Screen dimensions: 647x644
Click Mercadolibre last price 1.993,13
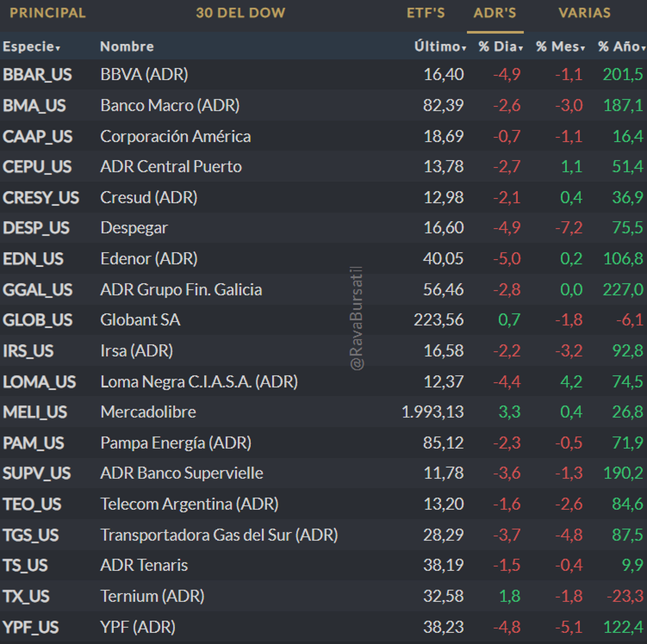(432, 412)
